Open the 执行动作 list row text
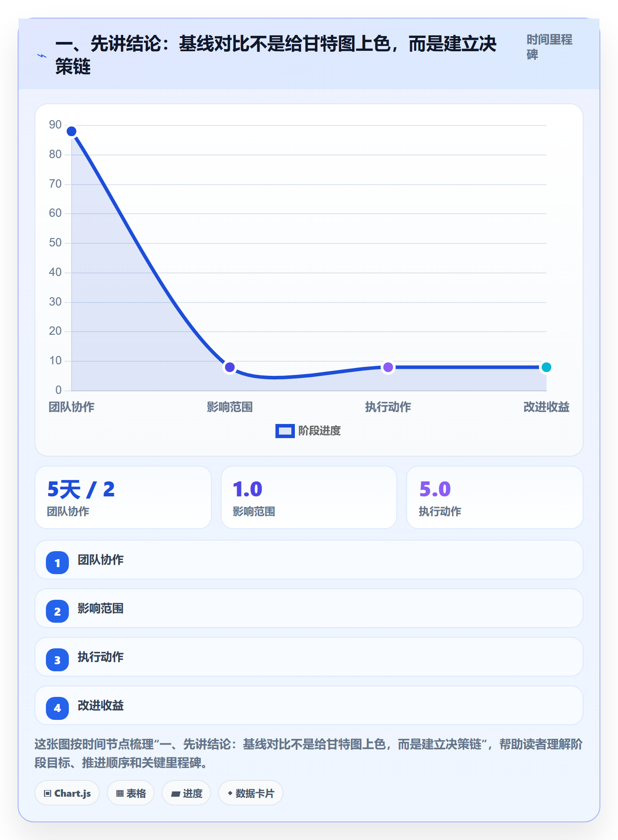 click(x=101, y=657)
